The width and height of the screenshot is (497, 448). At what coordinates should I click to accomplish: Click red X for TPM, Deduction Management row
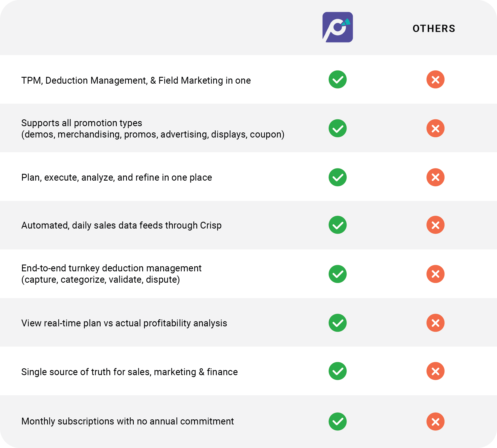[435, 79]
